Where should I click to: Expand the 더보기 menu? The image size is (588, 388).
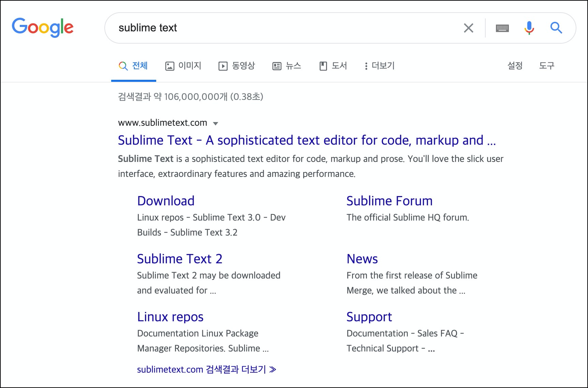(380, 66)
